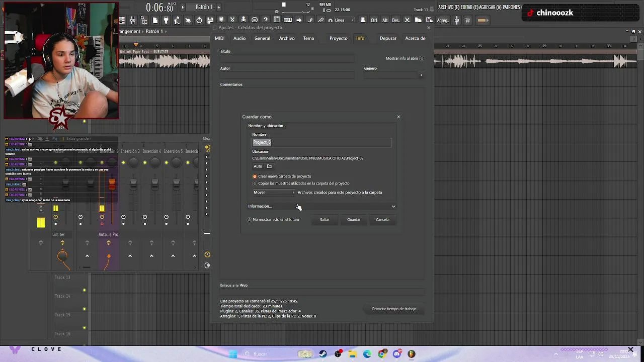Open the piano keyboard icon in toolbar
This screenshot has height=362, width=644.
pyautogui.click(x=287, y=20)
